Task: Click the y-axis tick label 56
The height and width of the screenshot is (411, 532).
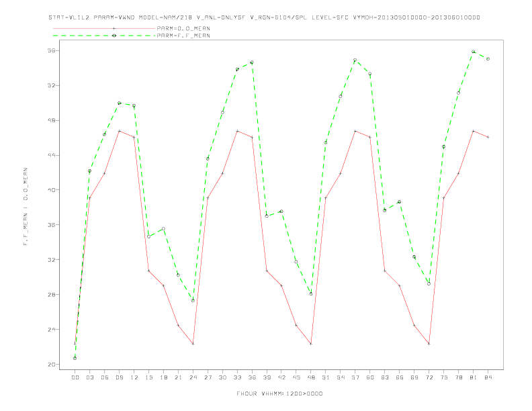Action: tap(53, 50)
